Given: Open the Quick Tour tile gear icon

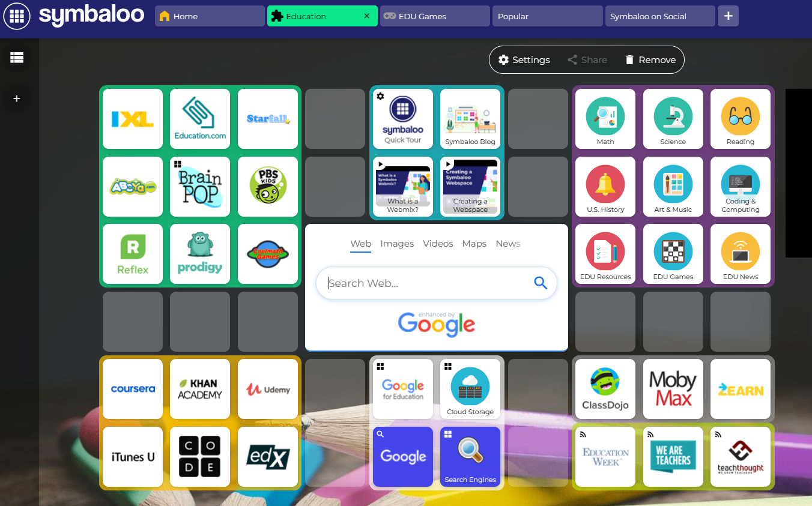Looking at the screenshot, I should (x=380, y=96).
